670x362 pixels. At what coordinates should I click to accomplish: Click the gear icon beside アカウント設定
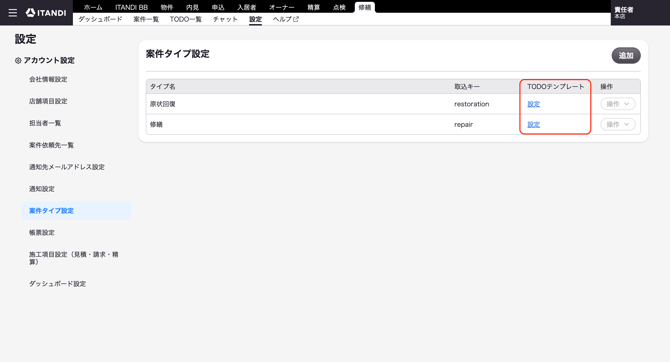18,61
